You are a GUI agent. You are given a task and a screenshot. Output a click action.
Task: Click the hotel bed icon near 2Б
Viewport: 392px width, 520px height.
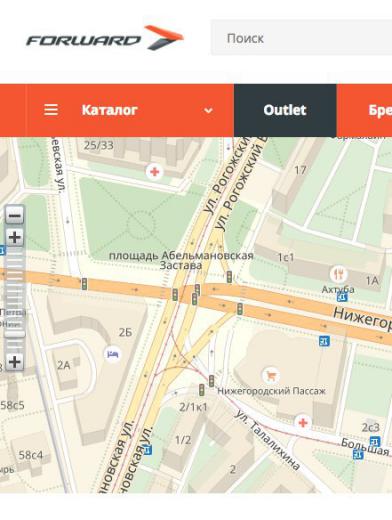tap(112, 354)
